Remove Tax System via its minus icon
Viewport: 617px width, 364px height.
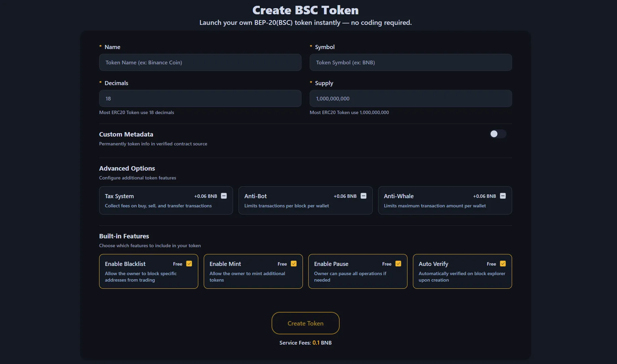(224, 196)
